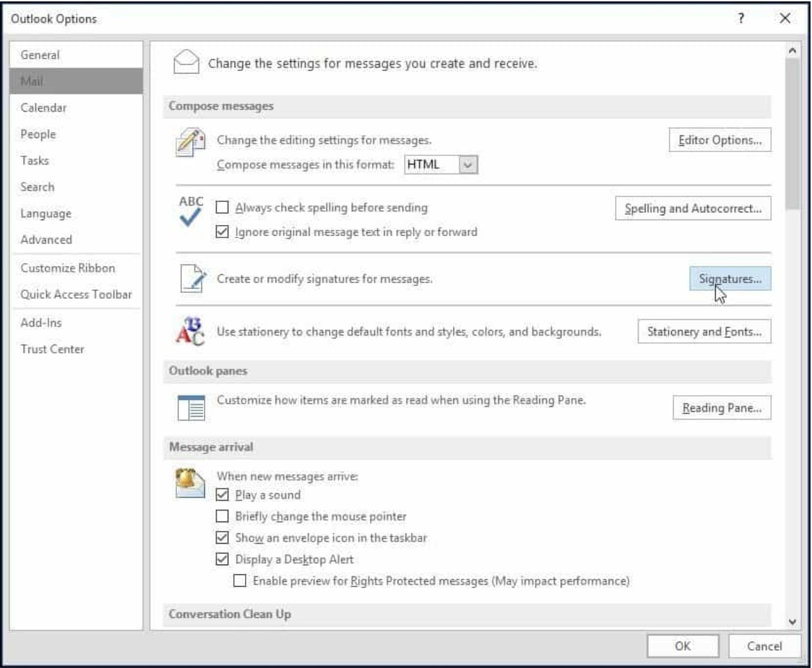Open the compose message format dropdown
The image size is (812, 668).
[x=470, y=165]
